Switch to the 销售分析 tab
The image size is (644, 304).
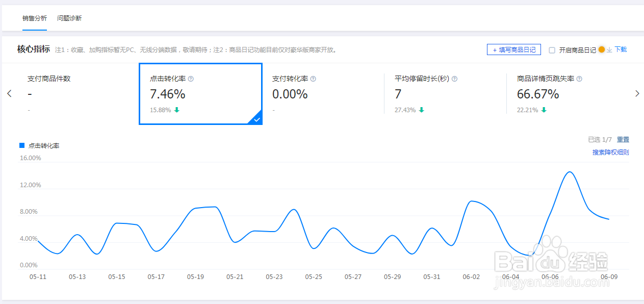[x=35, y=18]
